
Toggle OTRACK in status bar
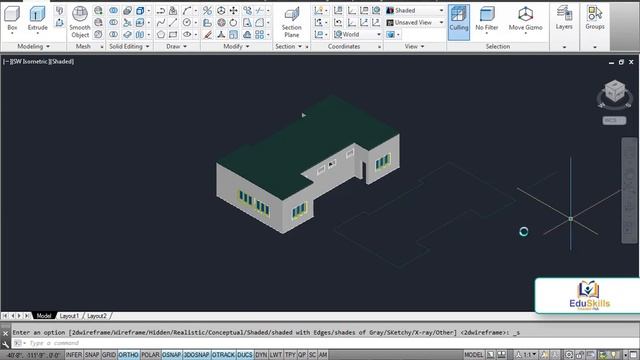click(x=223, y=355)
